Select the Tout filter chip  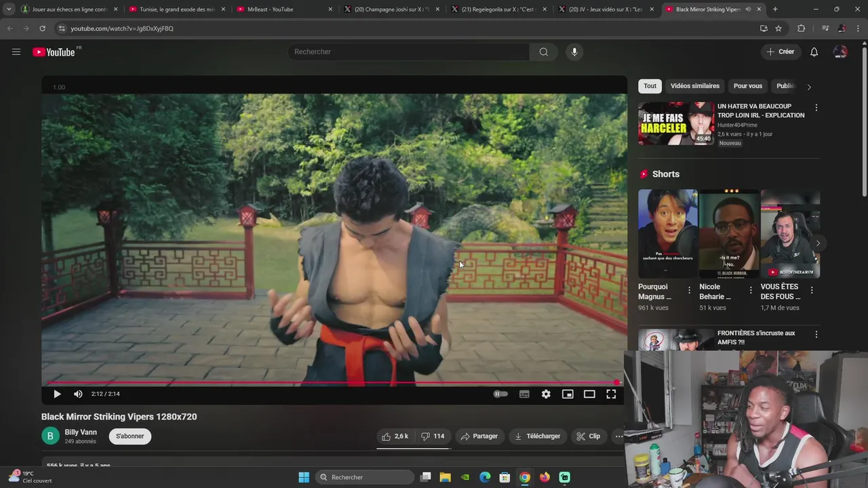(650, 86)
